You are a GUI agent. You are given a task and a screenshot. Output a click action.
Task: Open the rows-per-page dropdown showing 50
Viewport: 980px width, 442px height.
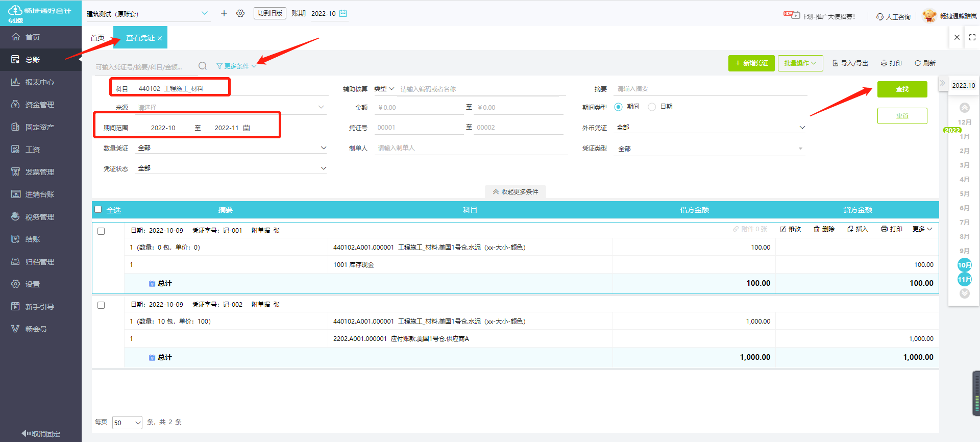tap(127, 423)
